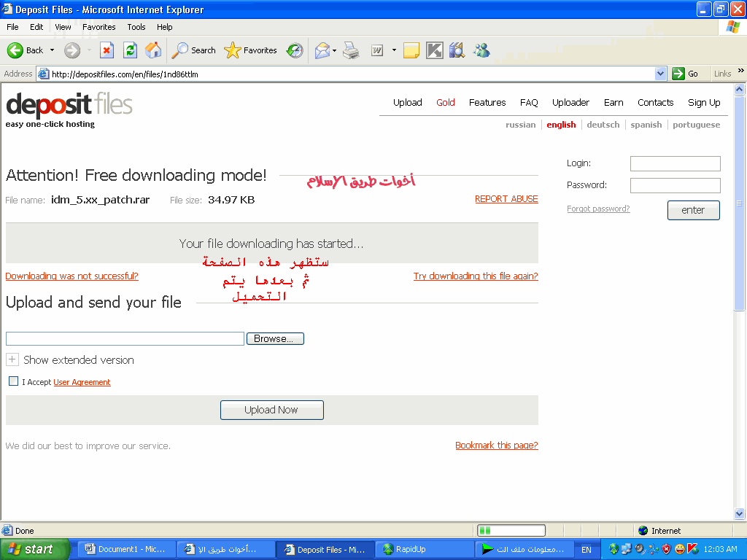Click the yellow Discuss note icon

[x=411, y=50]
